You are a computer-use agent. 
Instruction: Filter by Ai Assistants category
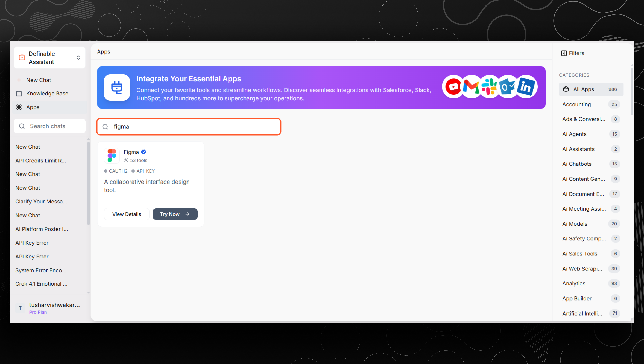click(x=591, y=149)
